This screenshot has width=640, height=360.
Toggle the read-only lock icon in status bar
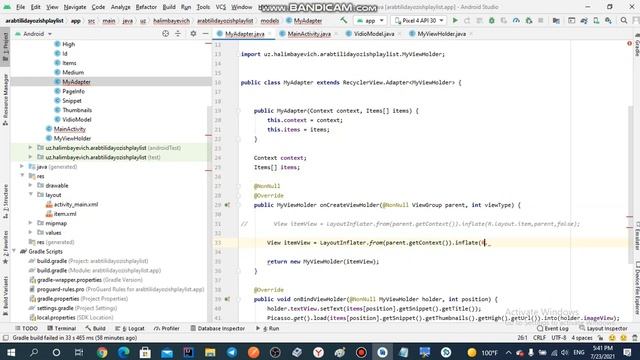(600, 338)
